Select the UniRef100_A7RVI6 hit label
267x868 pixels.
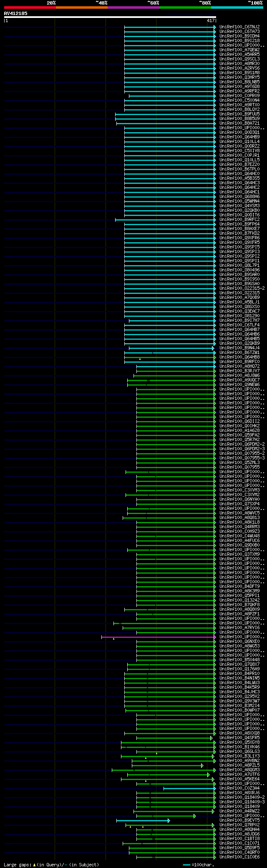239,628
